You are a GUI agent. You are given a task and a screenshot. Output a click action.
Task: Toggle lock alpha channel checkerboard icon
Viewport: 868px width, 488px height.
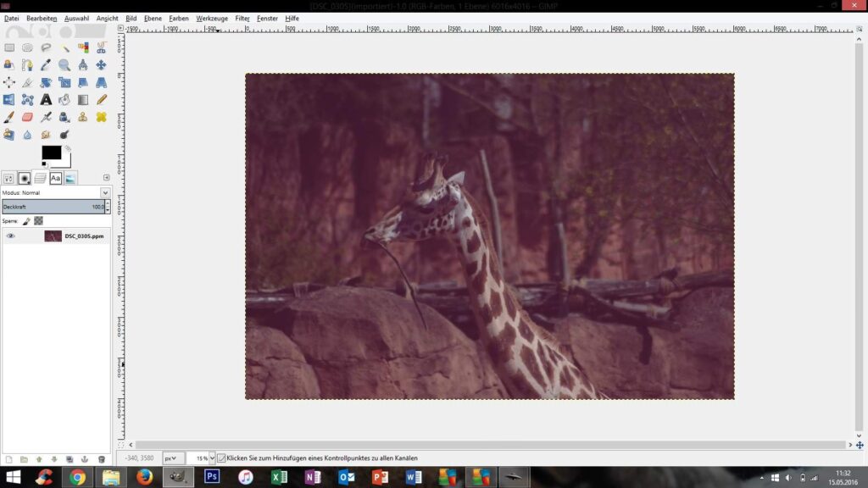click(x=38, y=220)
